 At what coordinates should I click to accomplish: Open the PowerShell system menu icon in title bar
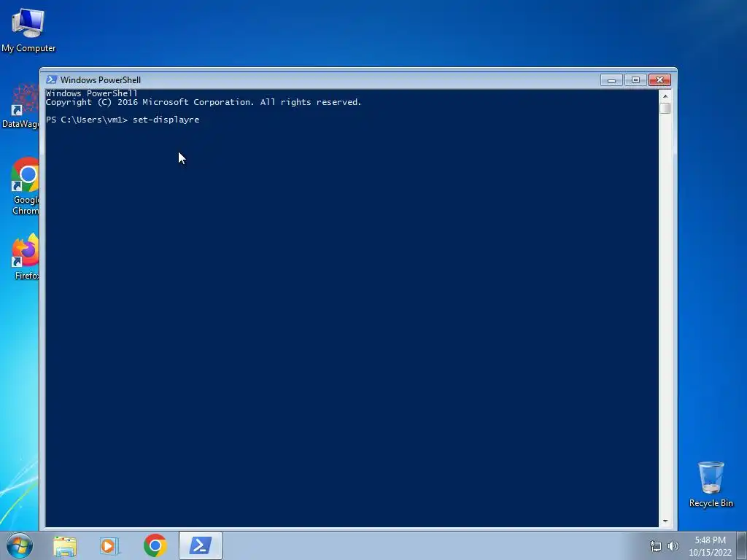(x=51, y=79)
